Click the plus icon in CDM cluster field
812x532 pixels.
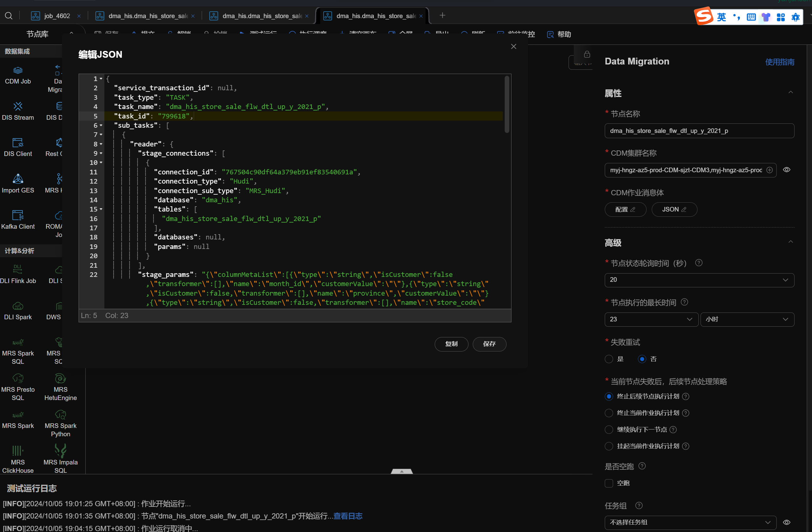pyautogui.click(x=769, y=170)
